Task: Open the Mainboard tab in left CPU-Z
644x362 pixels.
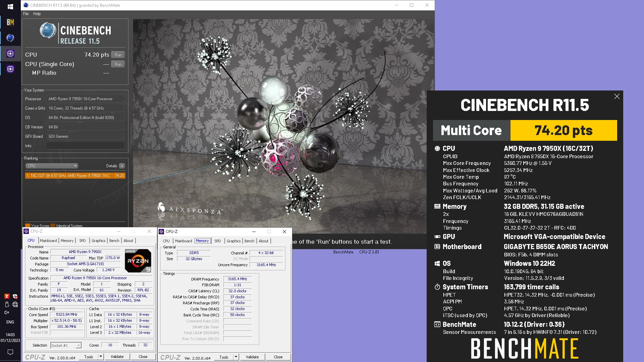Action: coord(48,241)
